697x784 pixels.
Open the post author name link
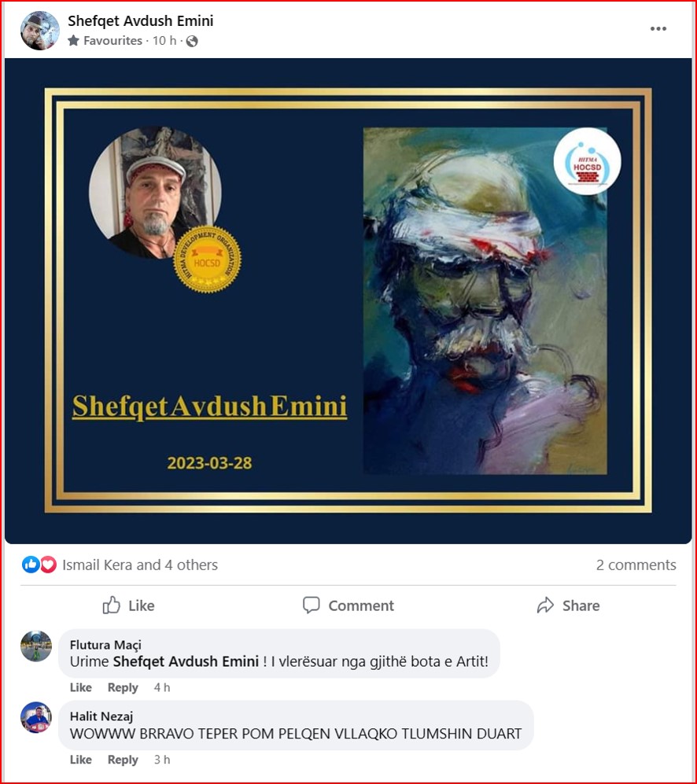tap(141, 21)
